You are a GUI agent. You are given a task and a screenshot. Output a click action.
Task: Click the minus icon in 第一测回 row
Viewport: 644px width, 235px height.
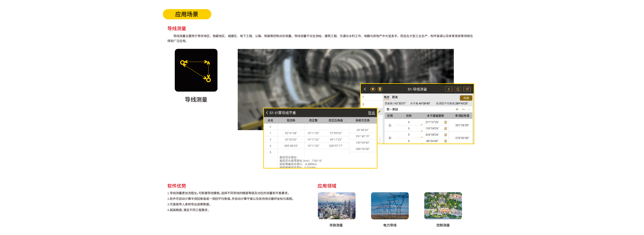click(x=463, y=109)
